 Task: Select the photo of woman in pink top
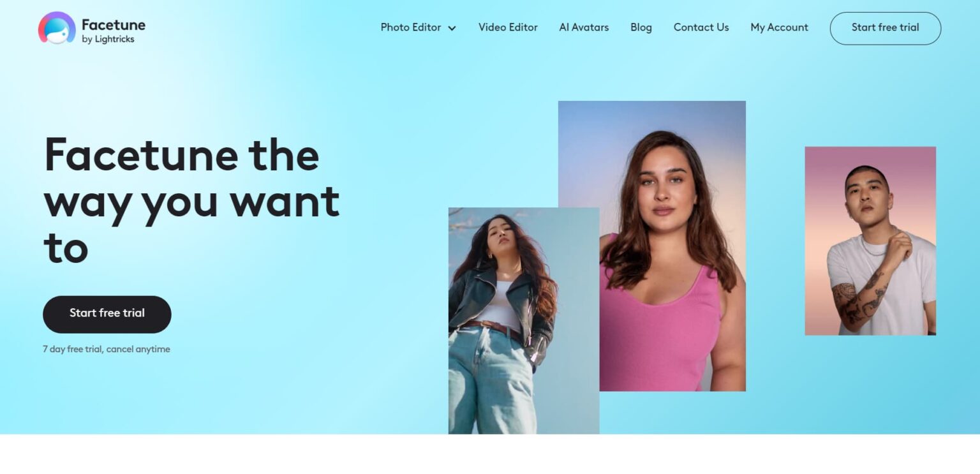tap(652, 246)
